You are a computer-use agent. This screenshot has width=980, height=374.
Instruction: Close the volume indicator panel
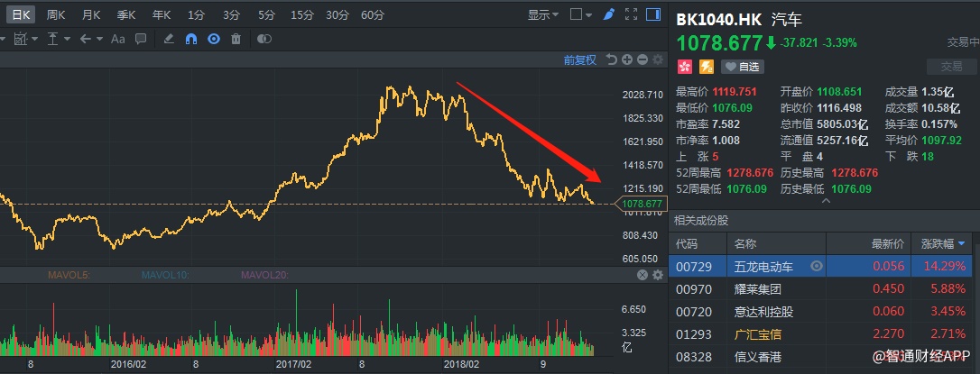pos(643,275)
